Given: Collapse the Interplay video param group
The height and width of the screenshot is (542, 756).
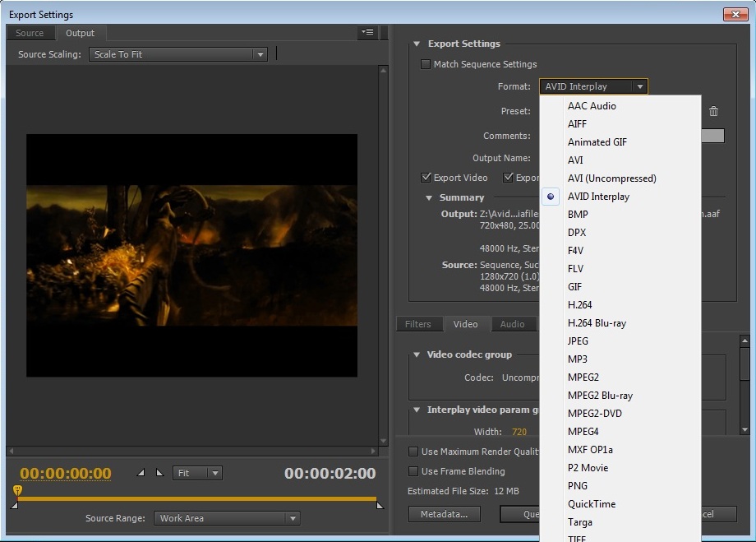Looking at the screenshot, I should 417,410.
